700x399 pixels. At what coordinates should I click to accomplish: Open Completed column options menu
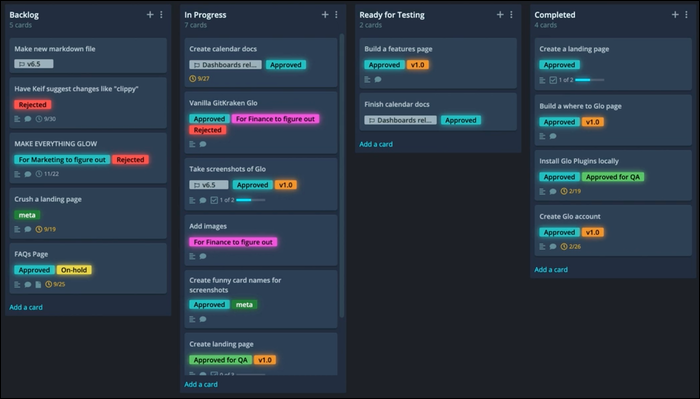(x=686, y=15)
